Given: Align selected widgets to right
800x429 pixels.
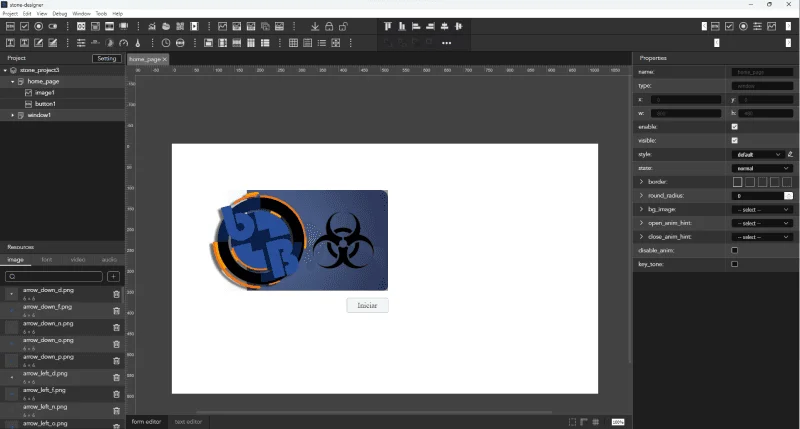Looking at the screenshot, I should 431,26.
